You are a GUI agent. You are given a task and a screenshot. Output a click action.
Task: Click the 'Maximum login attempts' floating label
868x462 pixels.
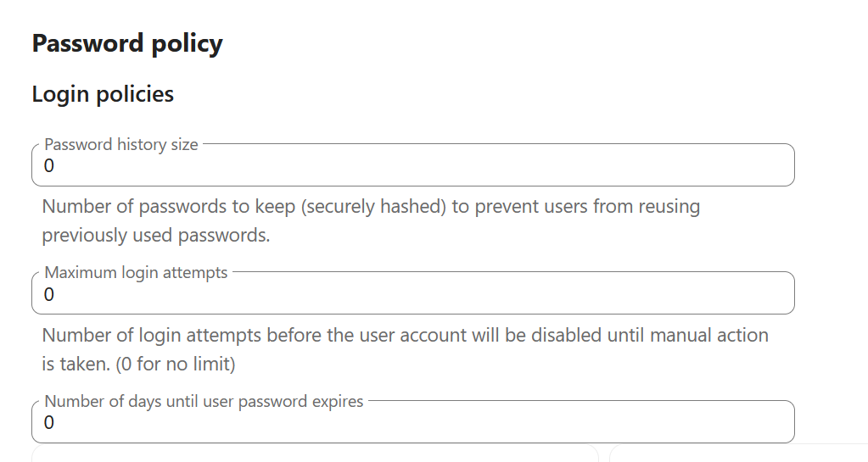click(136, 273)
